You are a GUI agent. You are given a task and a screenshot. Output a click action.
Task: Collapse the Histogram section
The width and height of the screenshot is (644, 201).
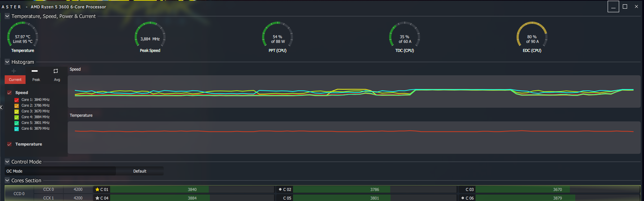click(7, 62)
